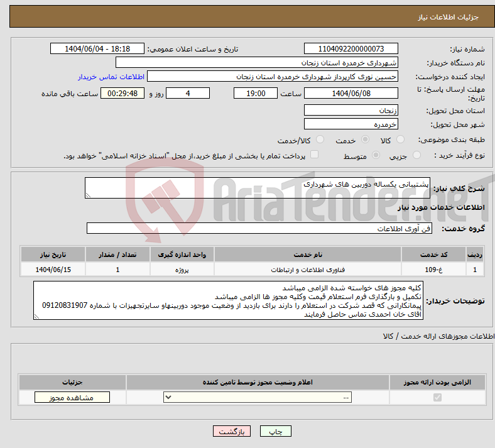Open the اعلام وضعیت مجوز dropdown
495x448 pixels.
(258, 397)
